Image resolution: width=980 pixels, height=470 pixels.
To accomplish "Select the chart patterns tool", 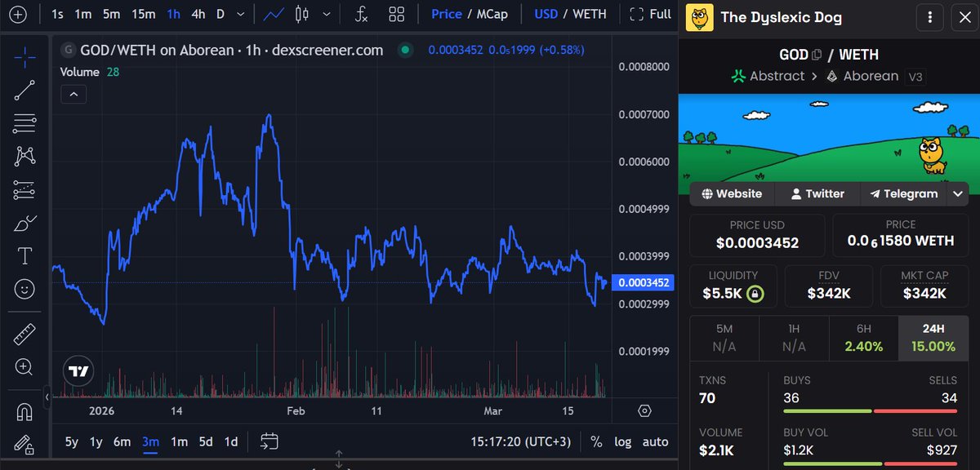I will [24, 156].
